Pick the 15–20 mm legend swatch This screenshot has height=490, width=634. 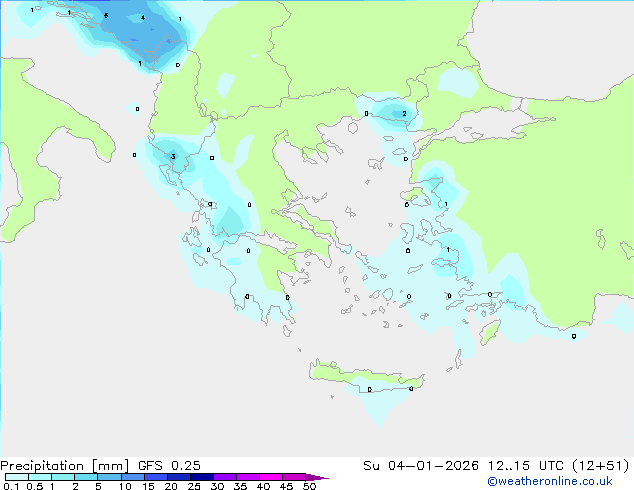click(x=155, y=477)
